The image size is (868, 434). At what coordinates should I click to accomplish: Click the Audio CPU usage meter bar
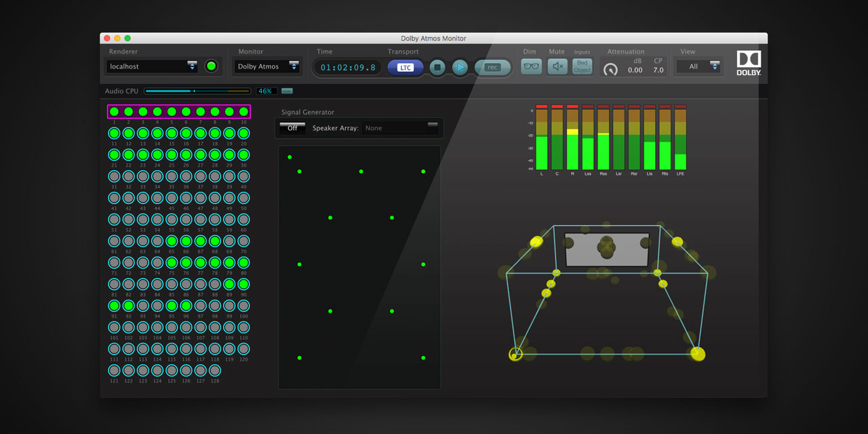coord(197,91)
